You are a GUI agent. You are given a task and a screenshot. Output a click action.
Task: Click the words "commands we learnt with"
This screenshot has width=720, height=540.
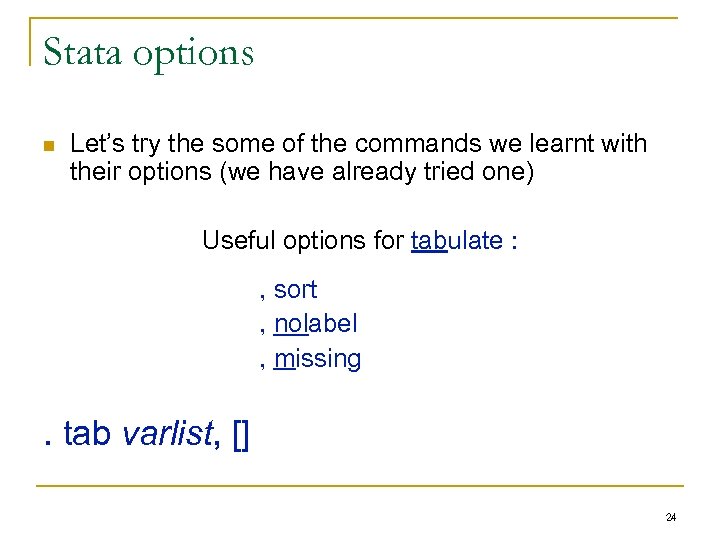(509, 144)
